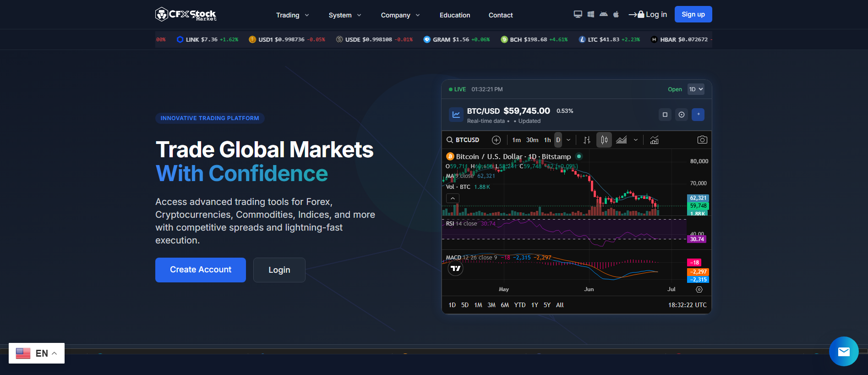This screenshot has height=375, width=868.
Task: Set chart range to 5Y
Action: pos(547,305)
